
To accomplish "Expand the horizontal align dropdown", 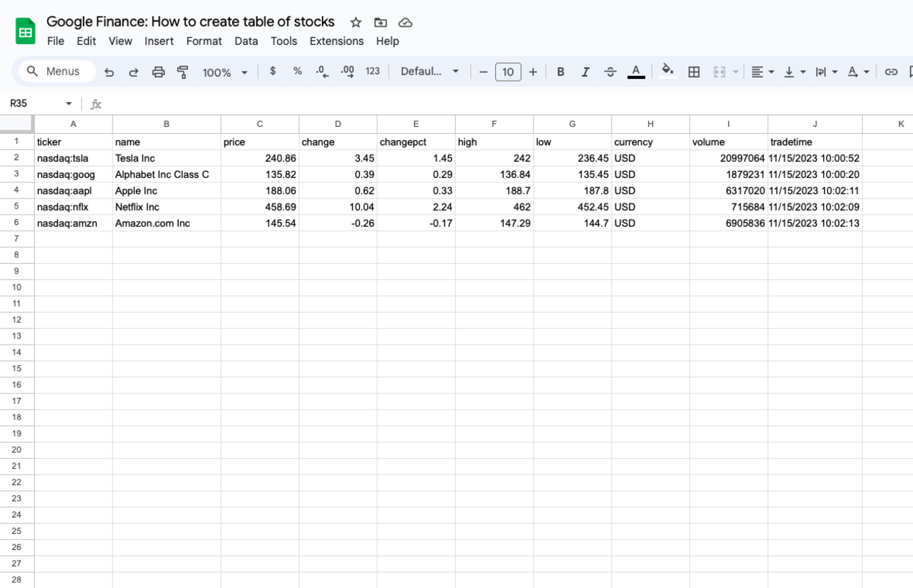I will (x=762, y=72).
